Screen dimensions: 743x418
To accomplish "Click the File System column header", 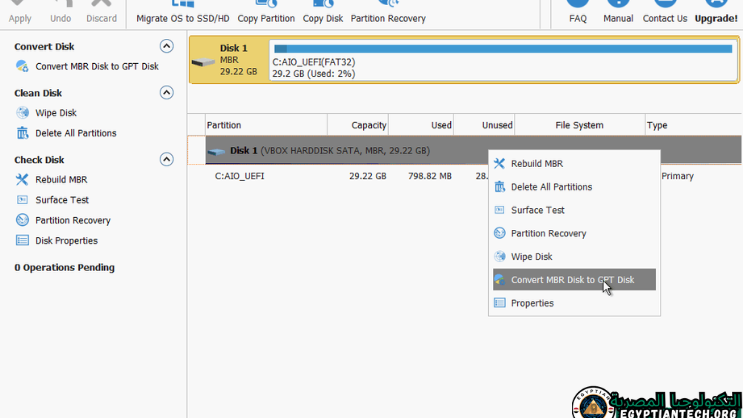I will (x=580, y=125).
